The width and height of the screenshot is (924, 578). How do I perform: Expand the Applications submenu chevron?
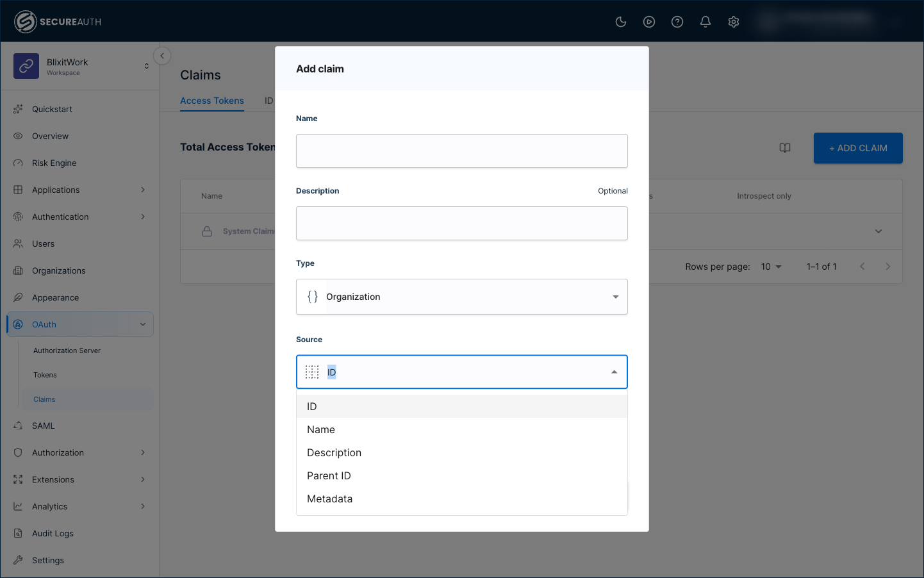[x=143, y=190]
